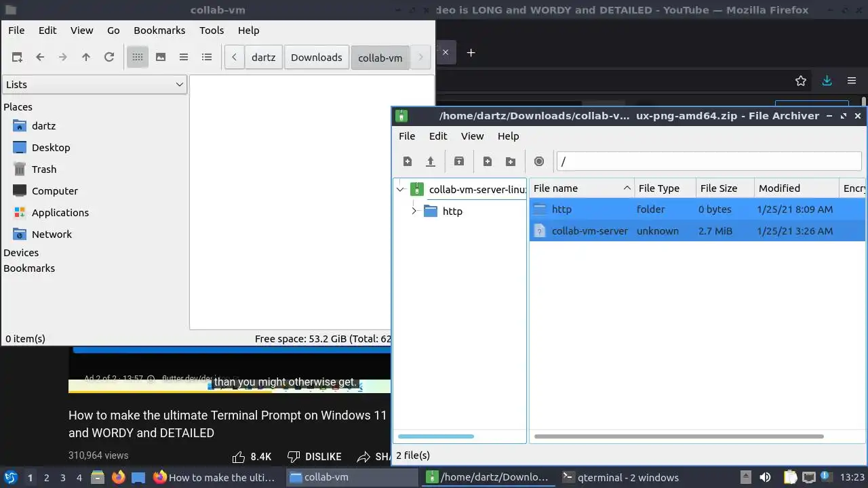The width and height of the screenshot is (868, 488).
Task: Sort by File name column
Action: [x=582, y=188]
